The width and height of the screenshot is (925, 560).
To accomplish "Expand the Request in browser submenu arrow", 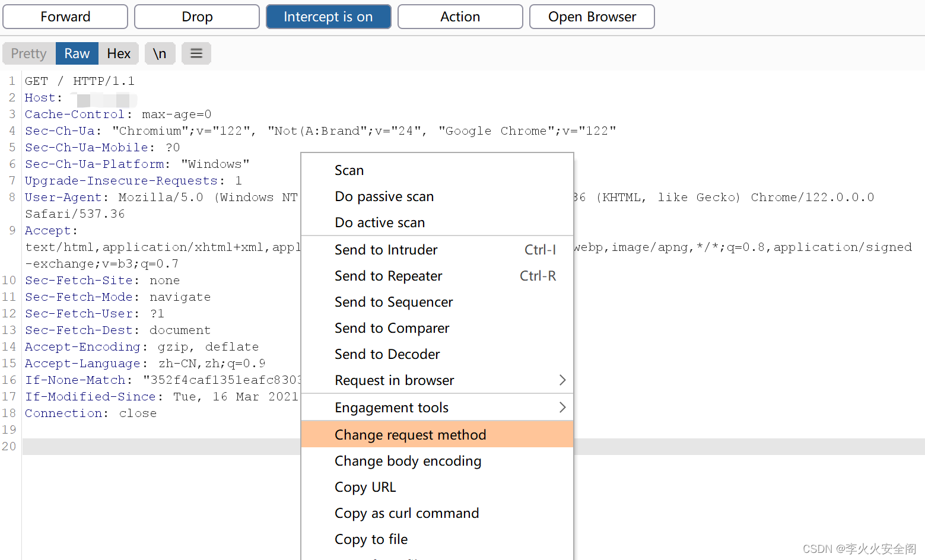I will (x=562, y=380).
